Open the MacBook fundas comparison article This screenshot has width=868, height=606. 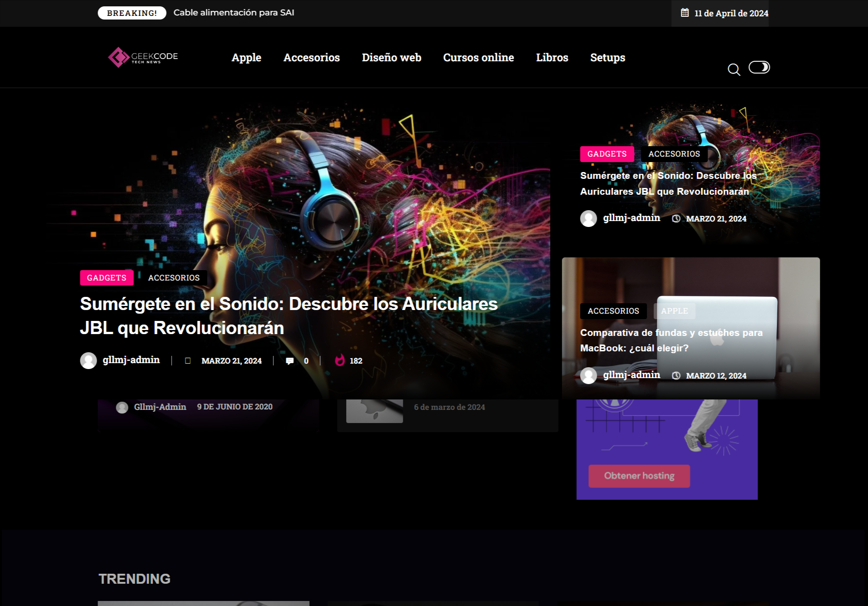pos(671,340)
